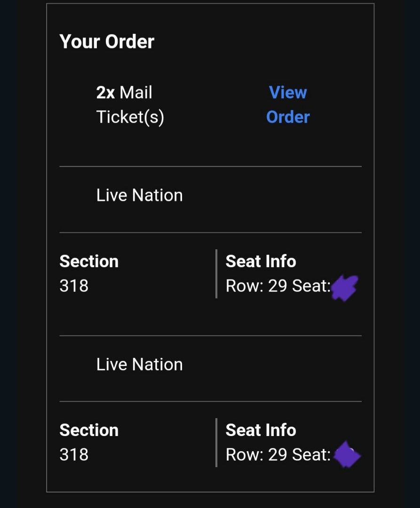Select the first Seat Info header

point(261,261)
